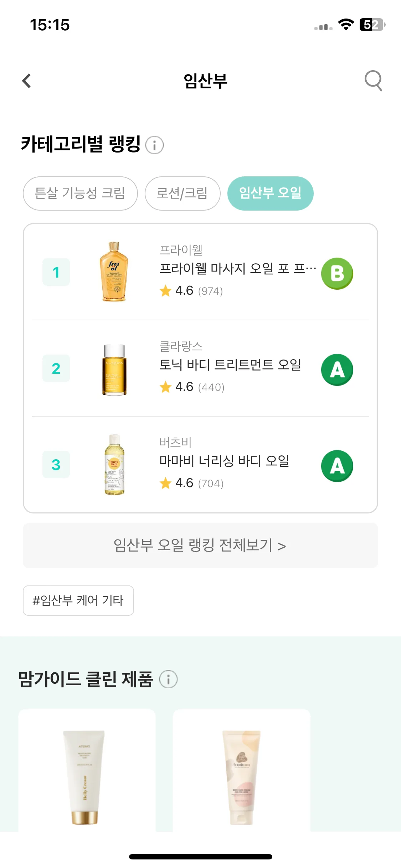The width and height of the screenshot is (401, 868).
Task: Open 마마비 너리싱 바디 오일 product
Action: tap(224, 461)
